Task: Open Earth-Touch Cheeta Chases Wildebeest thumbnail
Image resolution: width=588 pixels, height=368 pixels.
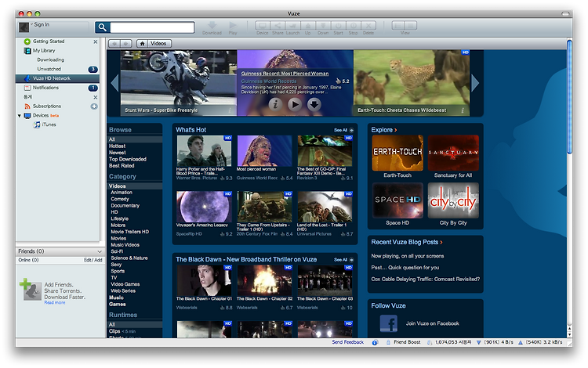Action: (x=412, y=83)
